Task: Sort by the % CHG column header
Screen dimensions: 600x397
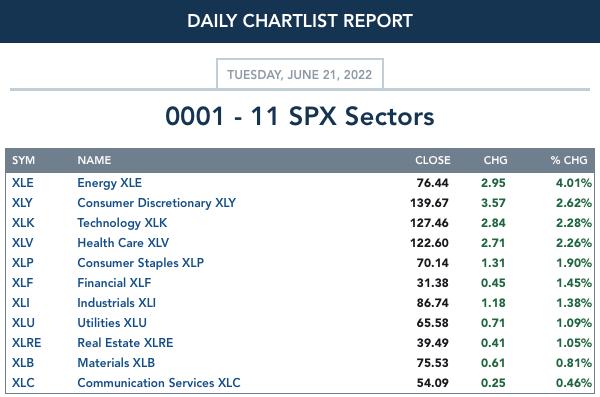Action: pyautogui.click(x=569, y=160)
